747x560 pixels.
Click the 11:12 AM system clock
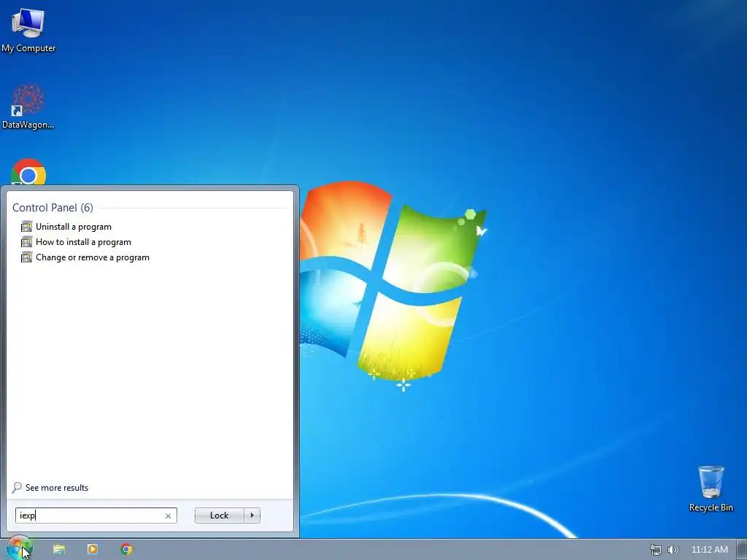tap(709, 550)
